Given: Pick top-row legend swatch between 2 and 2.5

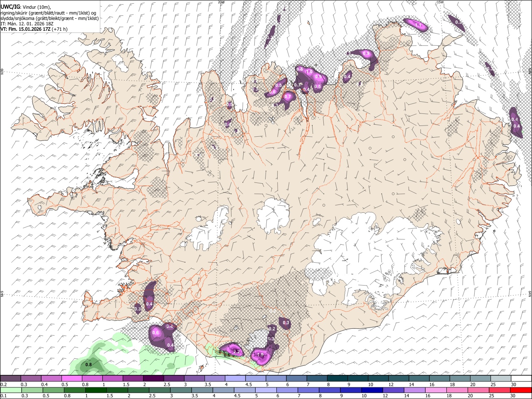Looking at the screenshot, I should (153, 379).
